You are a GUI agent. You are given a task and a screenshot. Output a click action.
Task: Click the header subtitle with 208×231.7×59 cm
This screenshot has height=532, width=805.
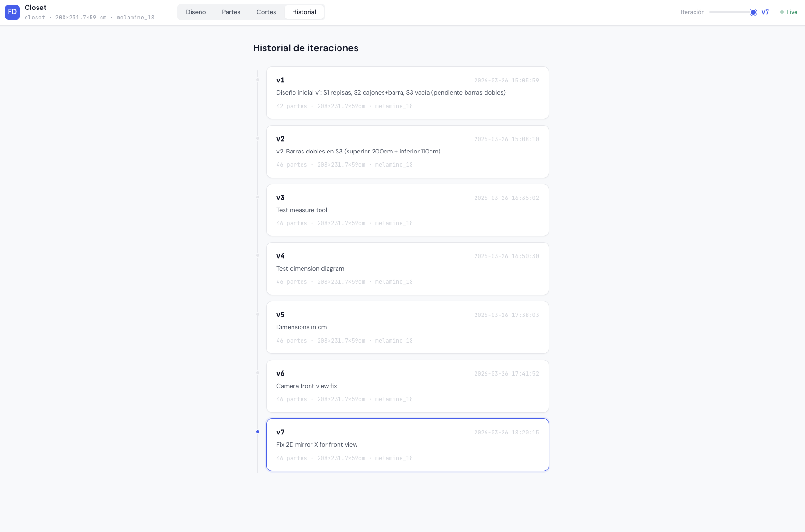pos(90,18)
